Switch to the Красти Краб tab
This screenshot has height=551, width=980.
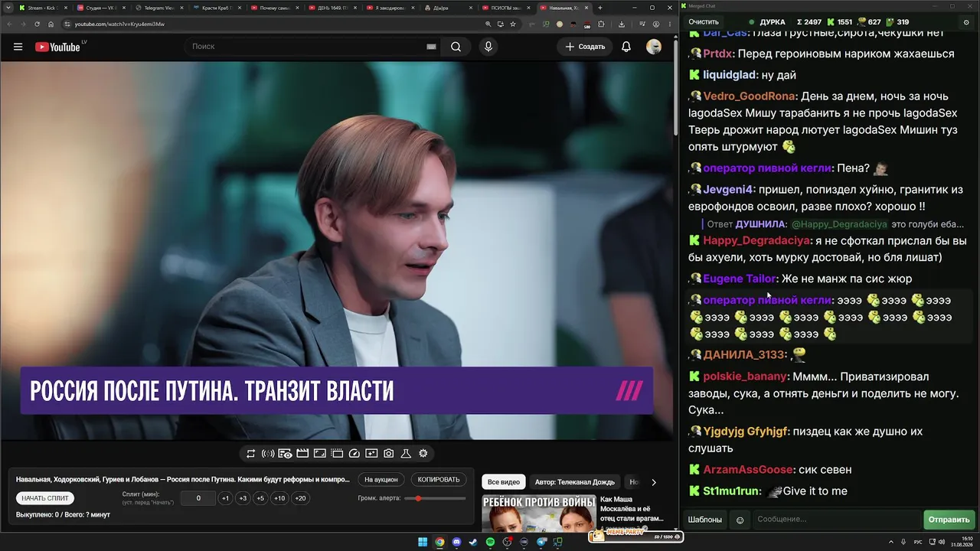[217, 8]
